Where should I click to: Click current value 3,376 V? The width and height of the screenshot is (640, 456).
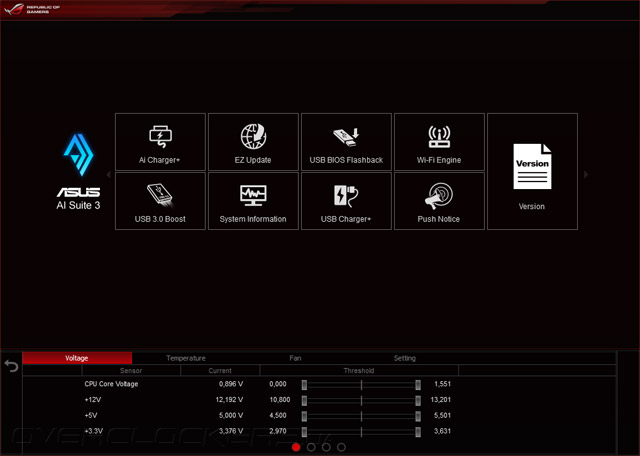(x=231, y=431)
